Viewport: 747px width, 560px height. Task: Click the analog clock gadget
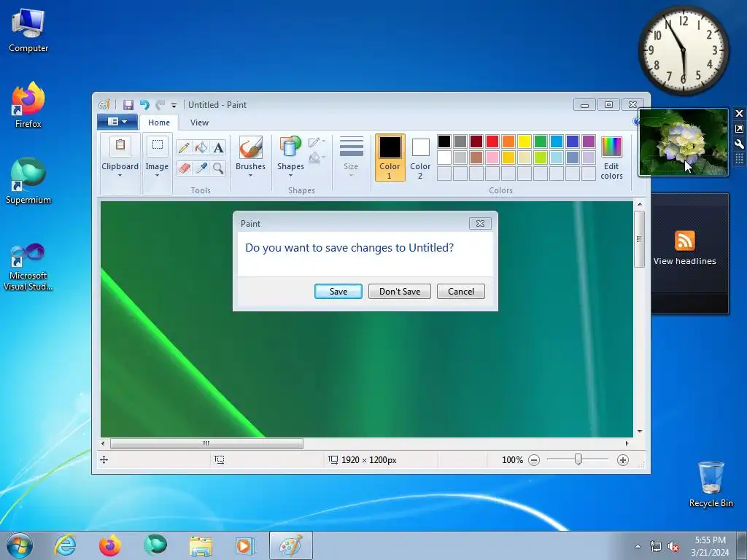(683, 50)
